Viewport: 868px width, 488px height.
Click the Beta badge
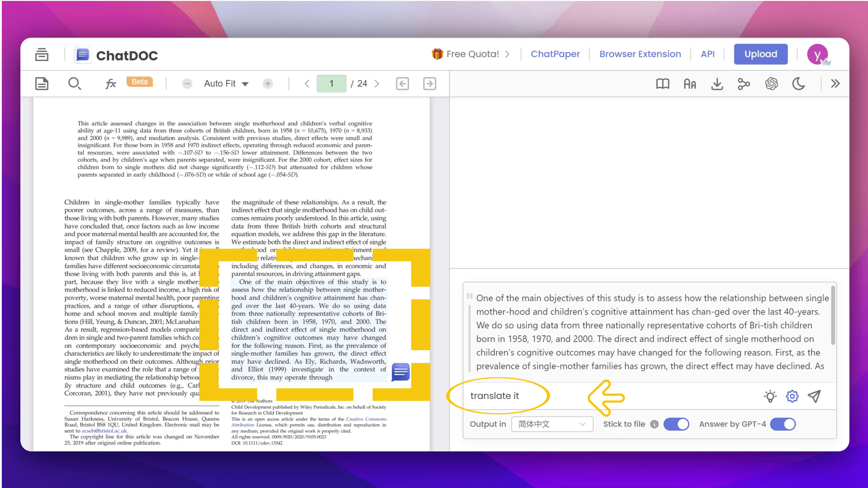point(140,82)
